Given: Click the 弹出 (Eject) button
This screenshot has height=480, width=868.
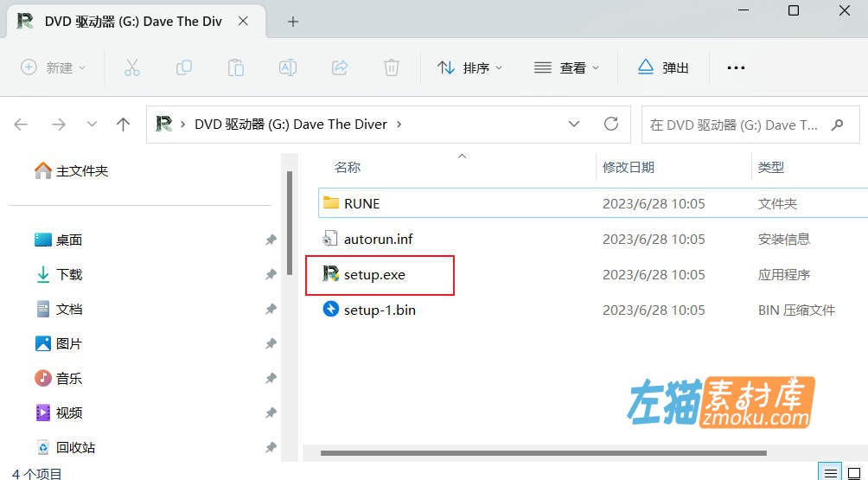Looking at the screenshot, I should pyautogui.click(x=663, y=67).
